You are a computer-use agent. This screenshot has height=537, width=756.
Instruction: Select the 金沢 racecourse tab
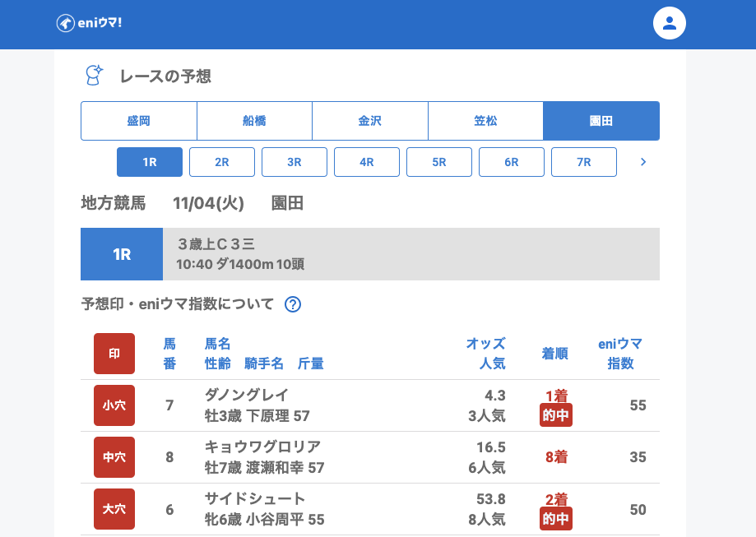369,121
